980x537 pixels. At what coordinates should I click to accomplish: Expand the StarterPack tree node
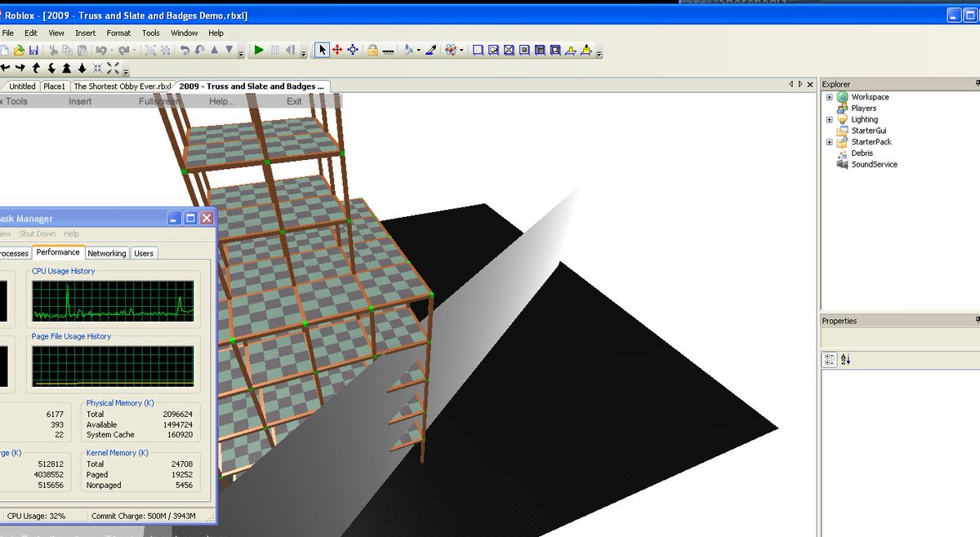829,142
